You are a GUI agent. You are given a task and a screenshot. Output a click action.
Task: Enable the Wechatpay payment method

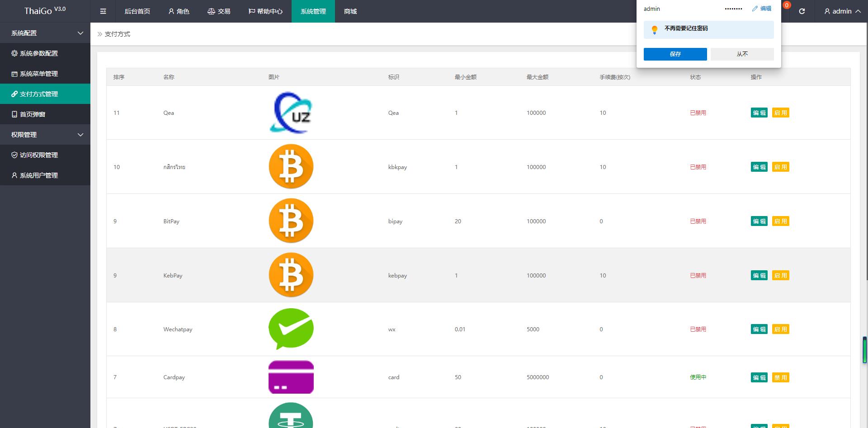point(781,329)
